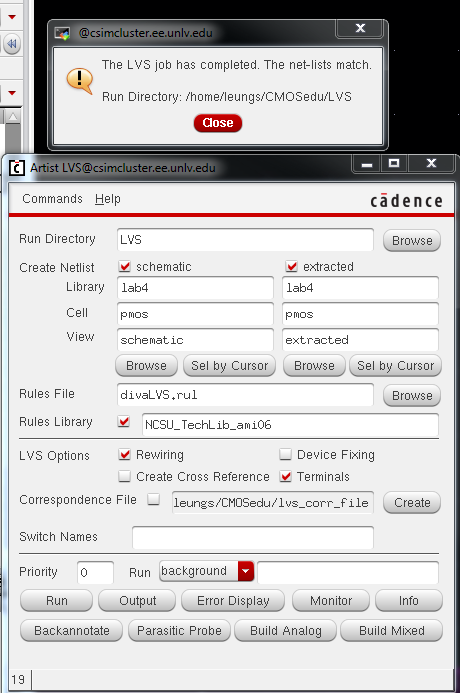
Task: Click the Cadence window icon in Artist LVS title bar
Action: [x=17, y=168]
